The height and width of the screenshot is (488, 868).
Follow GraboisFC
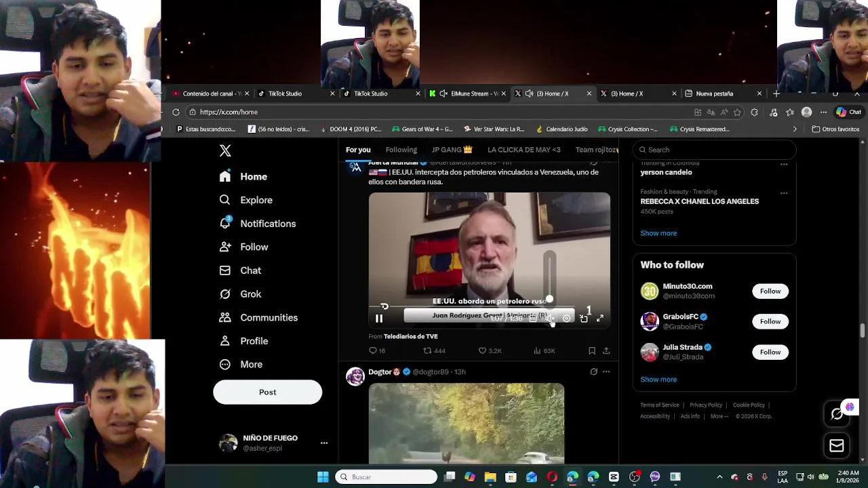click(x=770, y=321)
